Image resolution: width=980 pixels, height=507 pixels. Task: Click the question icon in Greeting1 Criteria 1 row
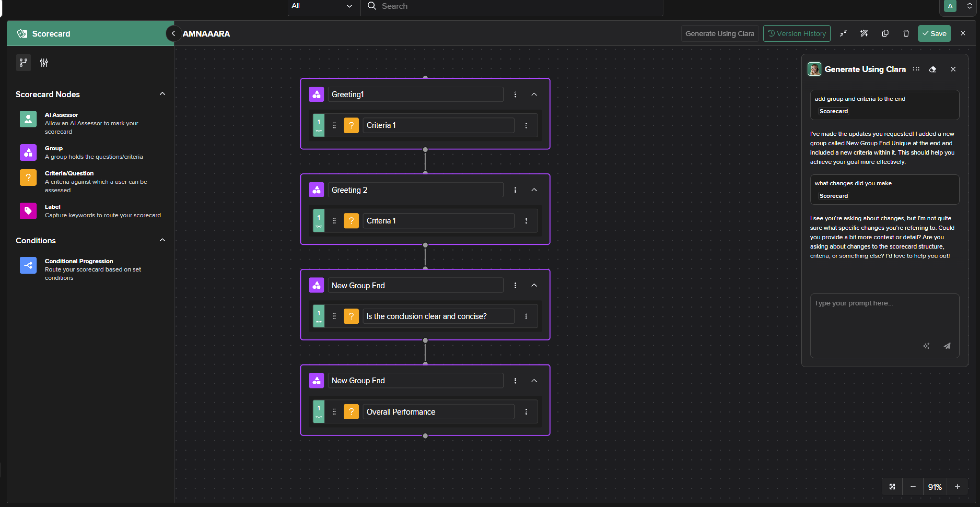point(351,126)
